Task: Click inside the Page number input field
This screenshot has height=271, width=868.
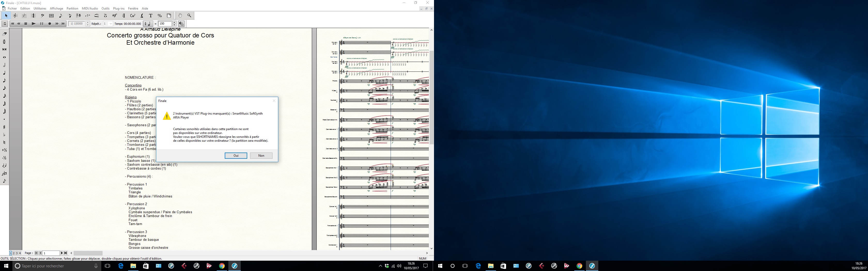Action: pos(51,253)
